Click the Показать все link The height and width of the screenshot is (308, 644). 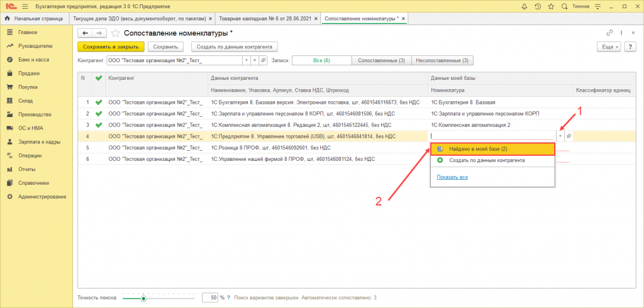click(452, 177)
